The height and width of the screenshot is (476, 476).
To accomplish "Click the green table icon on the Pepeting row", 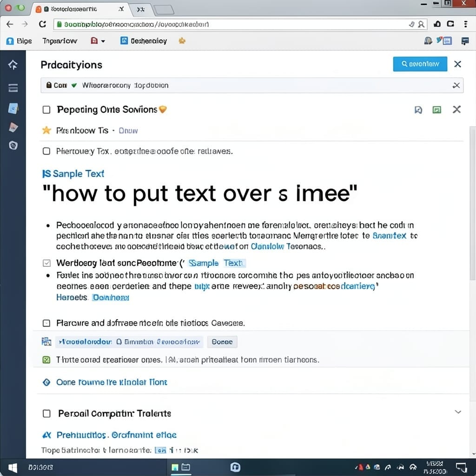I will coord(436,110).
